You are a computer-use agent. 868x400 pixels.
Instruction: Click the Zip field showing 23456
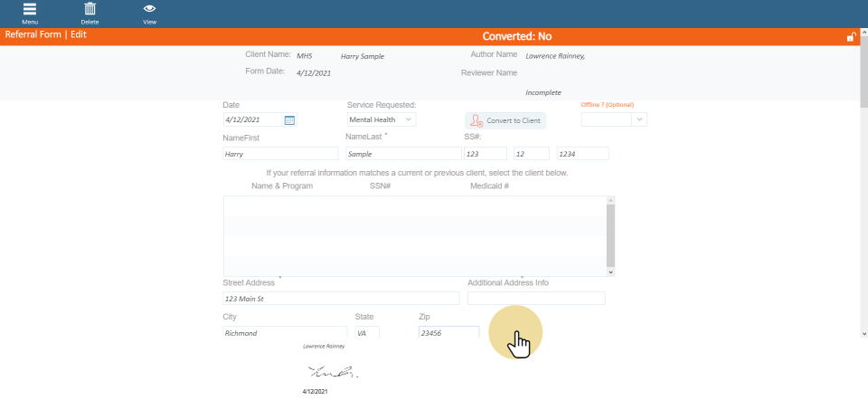click(x=448, y=332)
